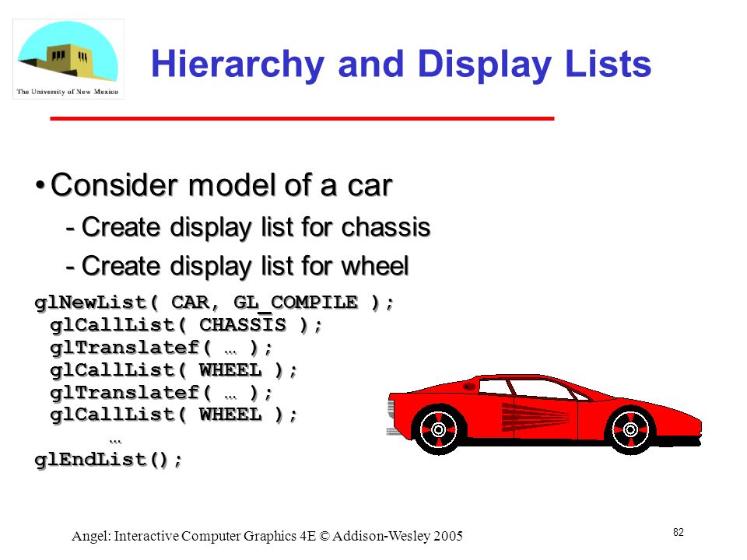Click the car's front wheel
The height and width of the screenshot is (560, 747).
(x=630, y=429)
